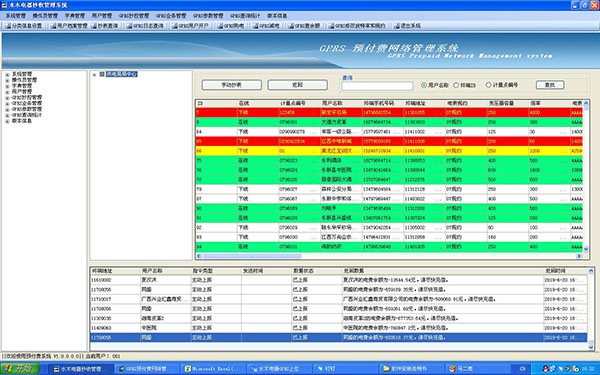Image resolution: width=600 pixels, height=375 pixels.
Task: Open the 字典管理 menu
Action: click(x=75, y=16)
